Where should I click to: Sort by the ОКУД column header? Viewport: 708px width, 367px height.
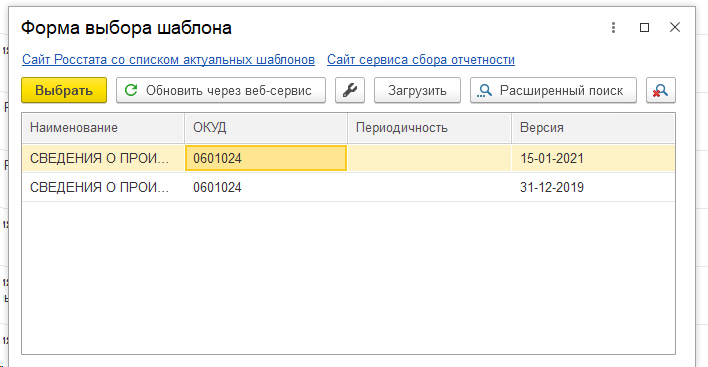pyautogui.click(x=266, y=128)
